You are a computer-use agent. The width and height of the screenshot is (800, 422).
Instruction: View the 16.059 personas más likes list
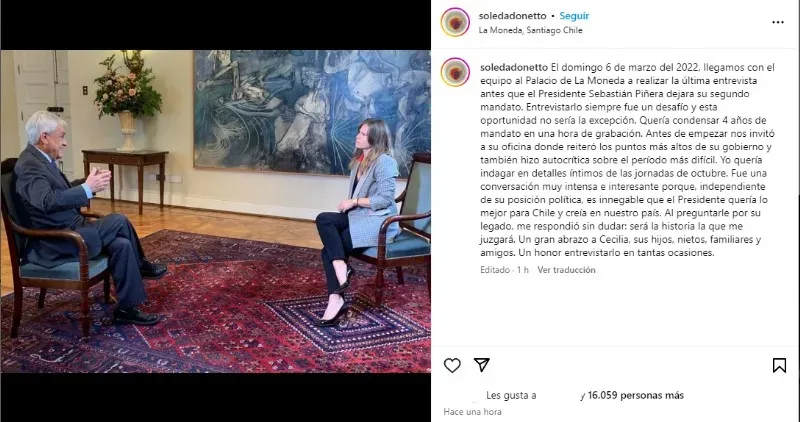tap(635, 395)
